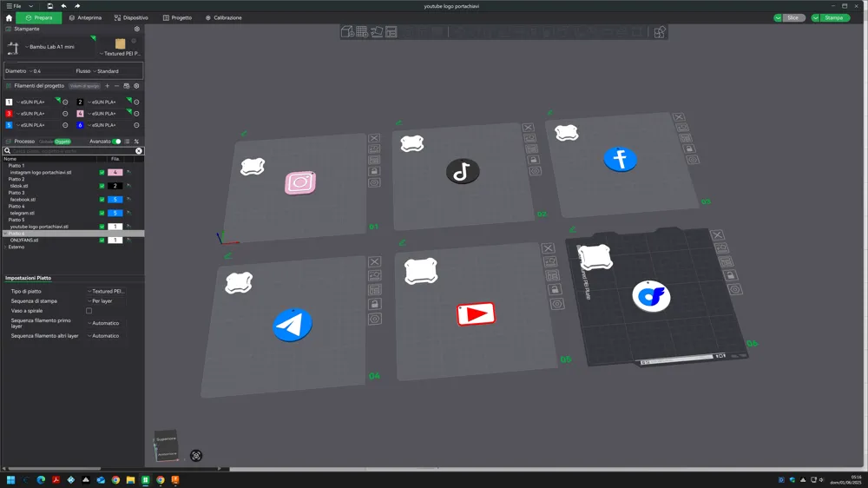Image resolution: width=868 pixels, height=488 pixels.
Task: Click the Slice button
Action: click(793, 17)
